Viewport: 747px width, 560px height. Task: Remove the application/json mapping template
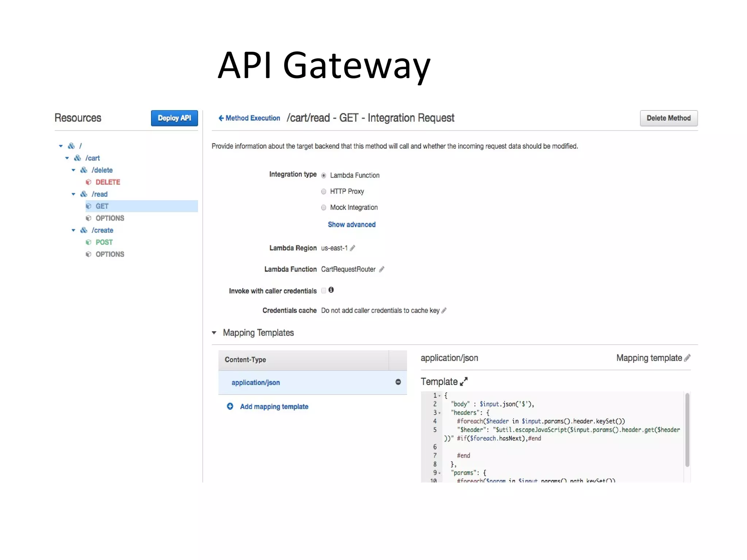click(398, 382)
